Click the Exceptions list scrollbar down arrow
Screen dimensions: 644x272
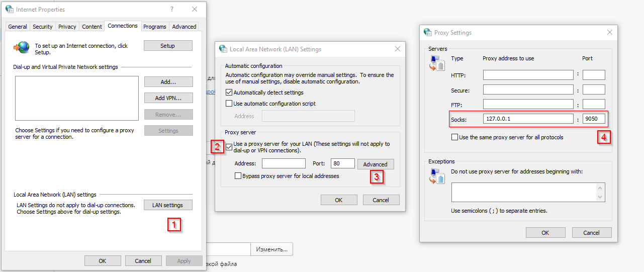(600, 197)
